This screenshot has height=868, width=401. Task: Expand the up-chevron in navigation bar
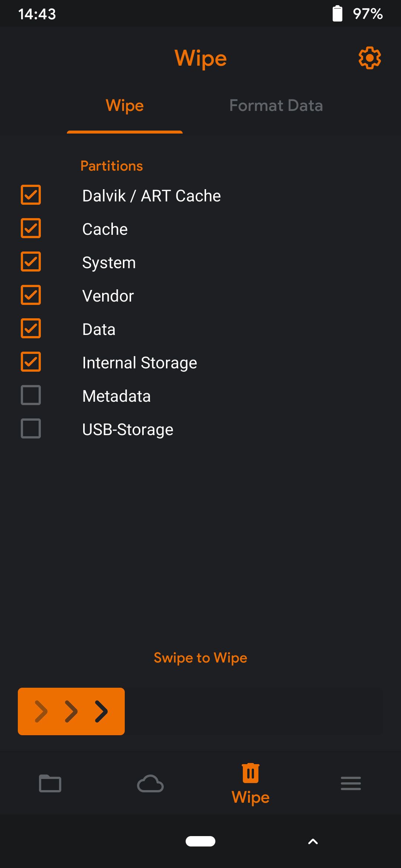[x=313, y=842]
